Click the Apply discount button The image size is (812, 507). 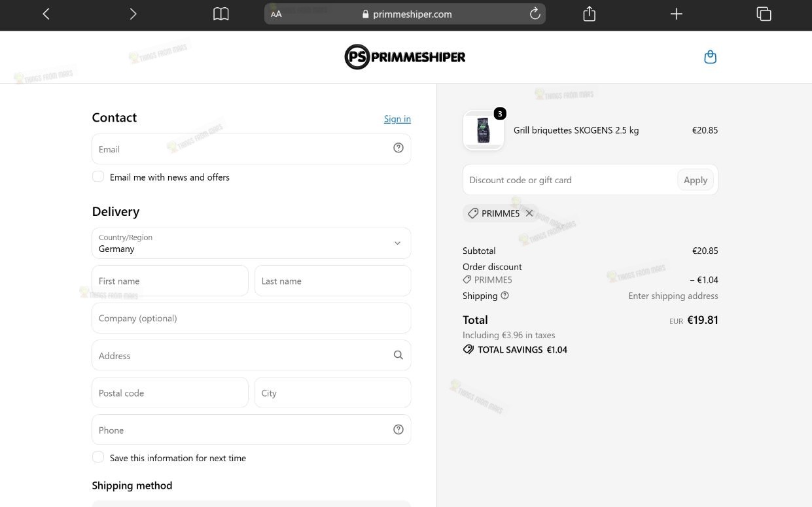click(696, 180)
